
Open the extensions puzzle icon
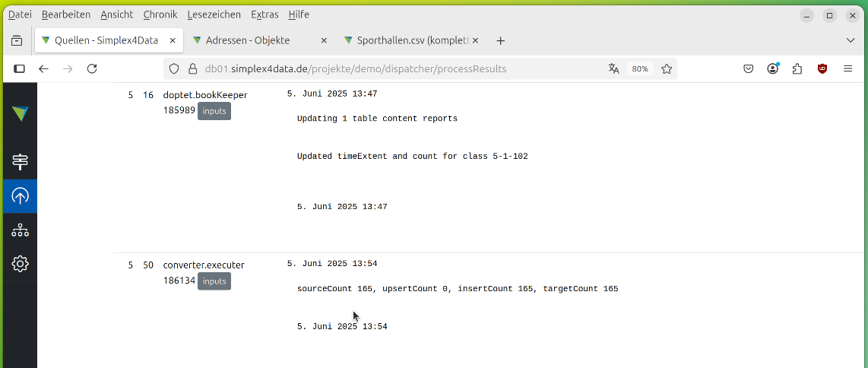pyautogui.click(x=797, y=68)
